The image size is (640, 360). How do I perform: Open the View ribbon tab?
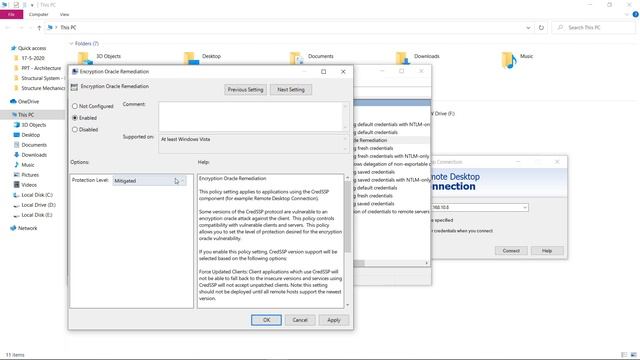[64, 14]
